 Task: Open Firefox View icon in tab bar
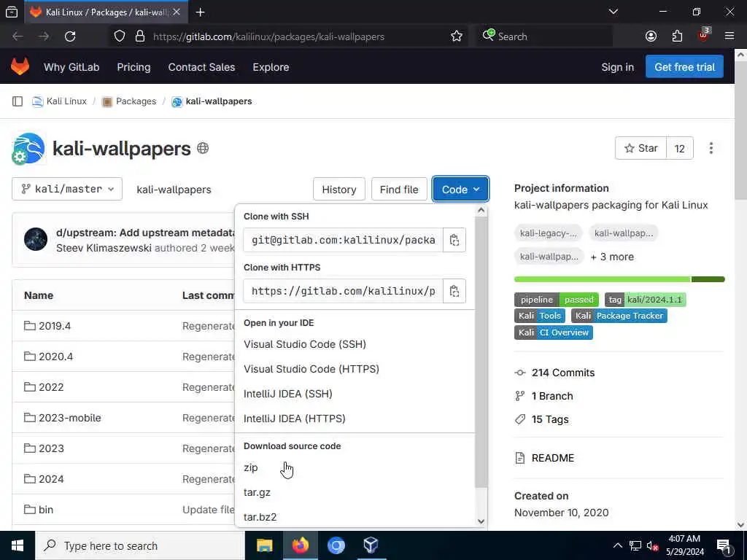point(12,12)
